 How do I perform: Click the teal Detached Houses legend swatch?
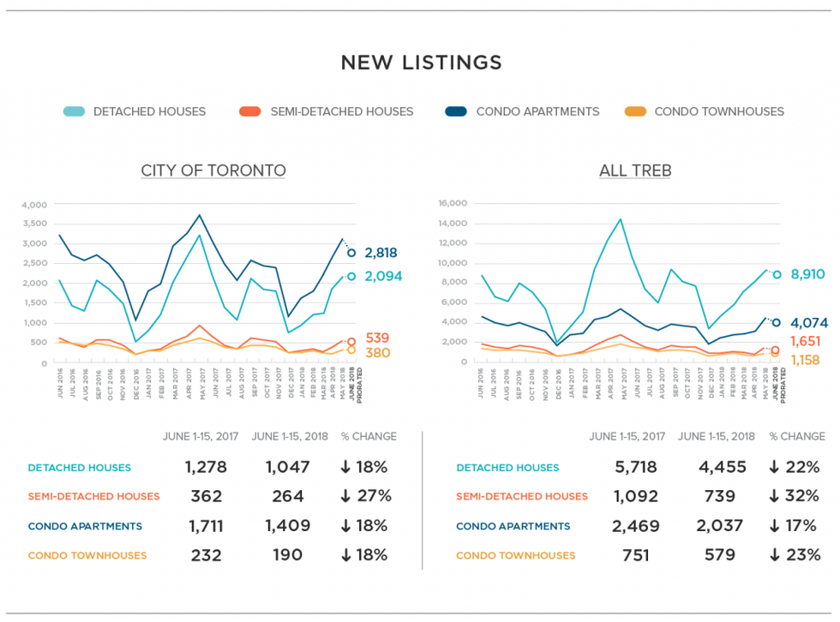click(74, 111)
